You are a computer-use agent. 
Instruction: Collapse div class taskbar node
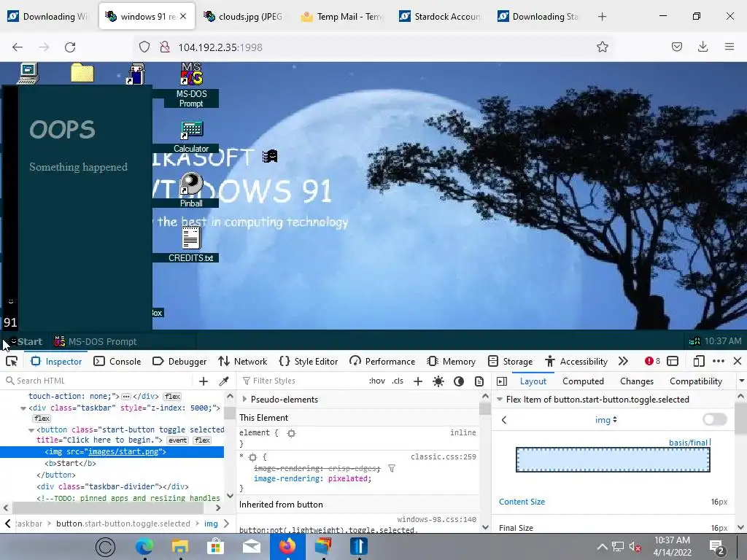(x=23, y=408)
